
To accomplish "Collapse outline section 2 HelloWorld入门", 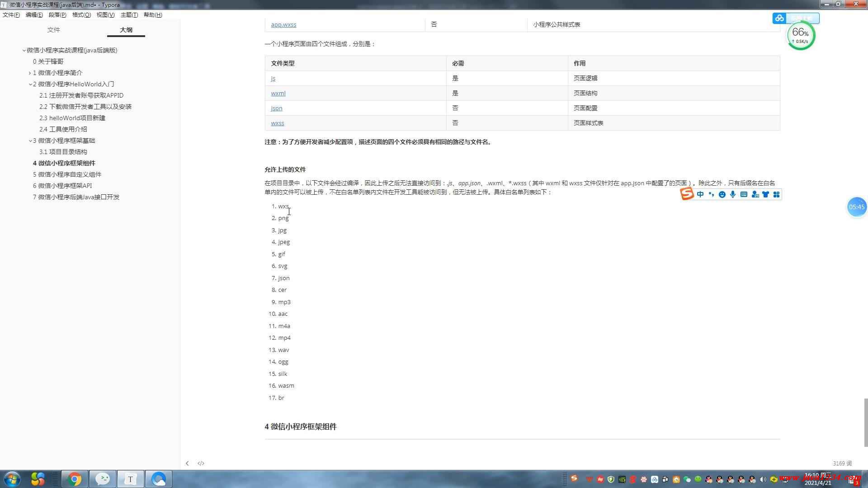I will coord(30,84).
